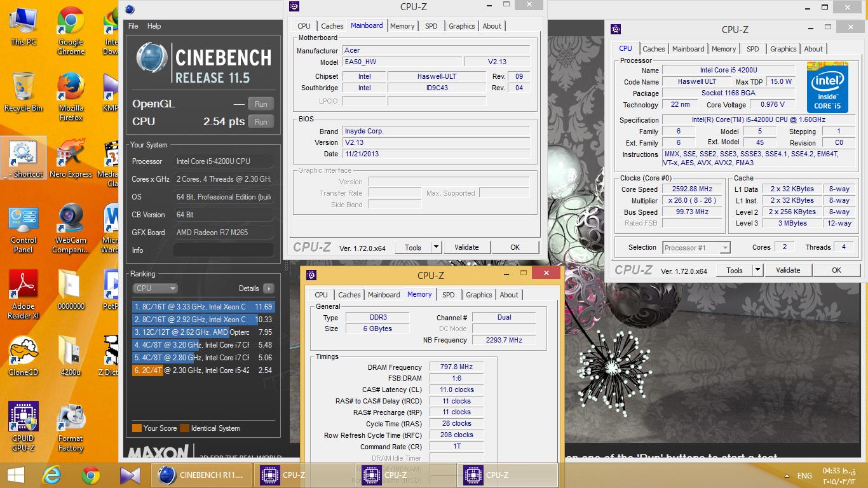
Task: Switch to Caches tab in Mainboard CPU-Z window
Action: point(332,26)
